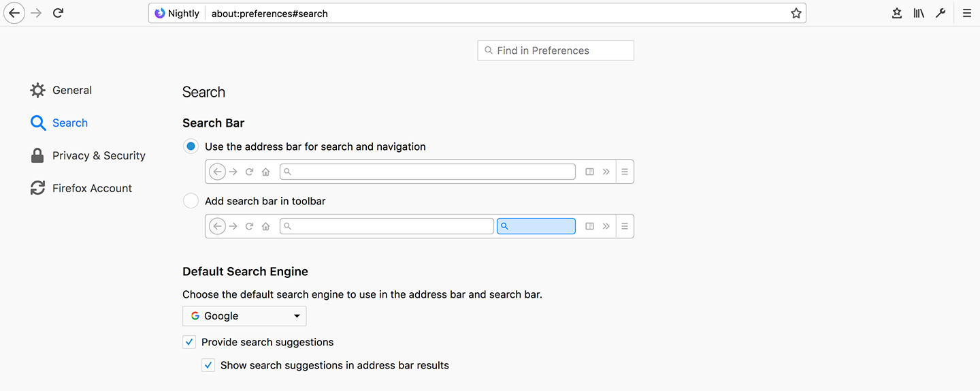Viewport: 980px width, 391px height.
Task: Open the downloads icon in the toolbar
Action: tap(897, 13)
